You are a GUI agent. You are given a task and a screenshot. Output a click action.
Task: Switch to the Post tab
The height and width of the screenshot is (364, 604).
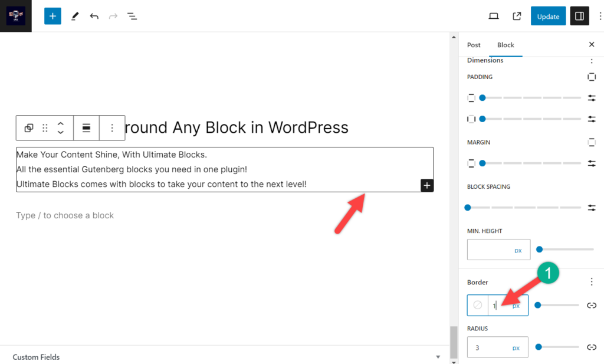(474, 45)
